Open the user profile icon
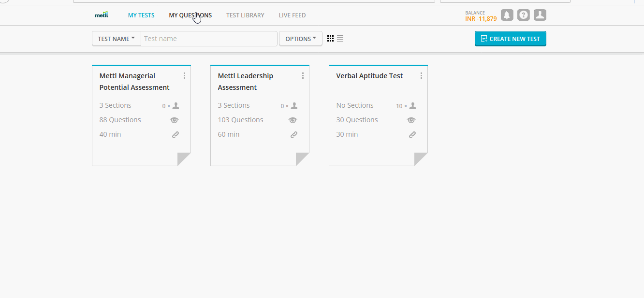 tap(540, 15)
